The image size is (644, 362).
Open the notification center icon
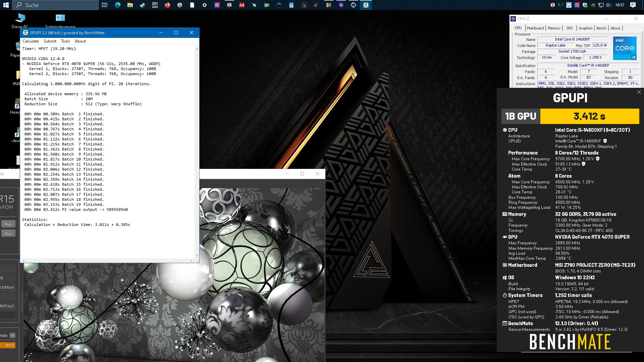[633, 5]
